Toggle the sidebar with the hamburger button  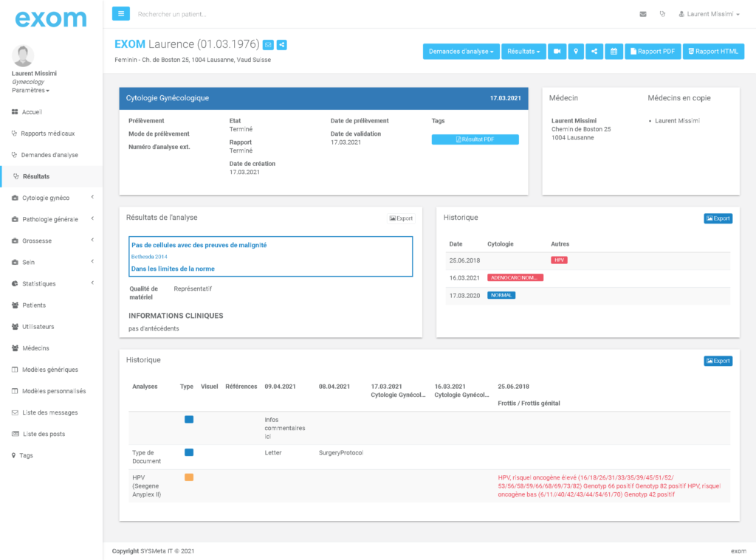pyautogui.click(x=121, y=13)
